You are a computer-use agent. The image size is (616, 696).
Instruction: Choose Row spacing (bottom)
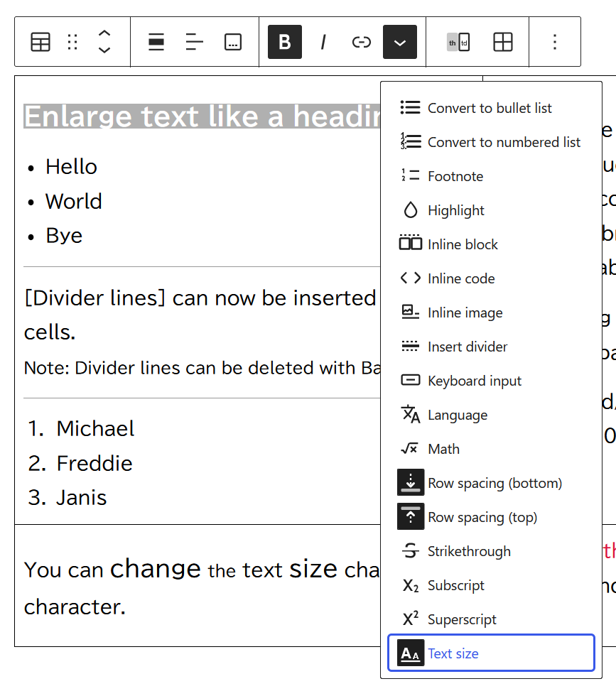click(491, 483)
